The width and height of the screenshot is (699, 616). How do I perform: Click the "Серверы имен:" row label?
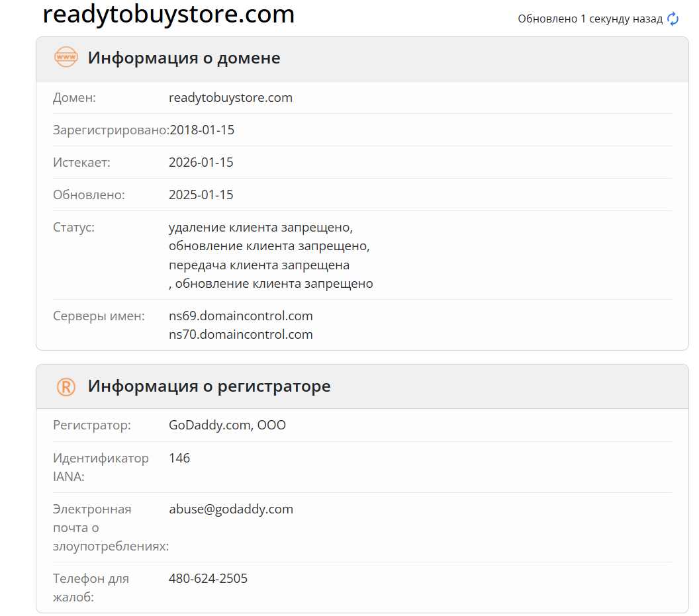99,316
